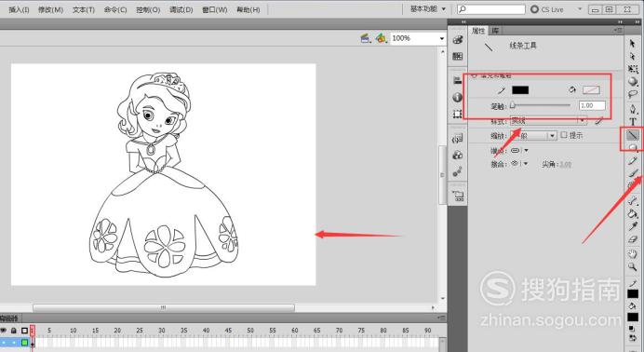
Task: Open the Project panel icon
Action: click(458, 196)
